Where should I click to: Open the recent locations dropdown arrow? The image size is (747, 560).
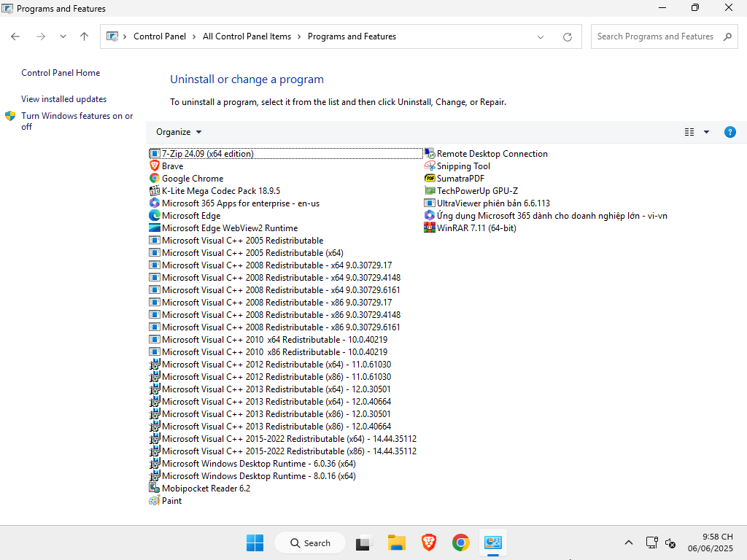click(x=63, y=36)
